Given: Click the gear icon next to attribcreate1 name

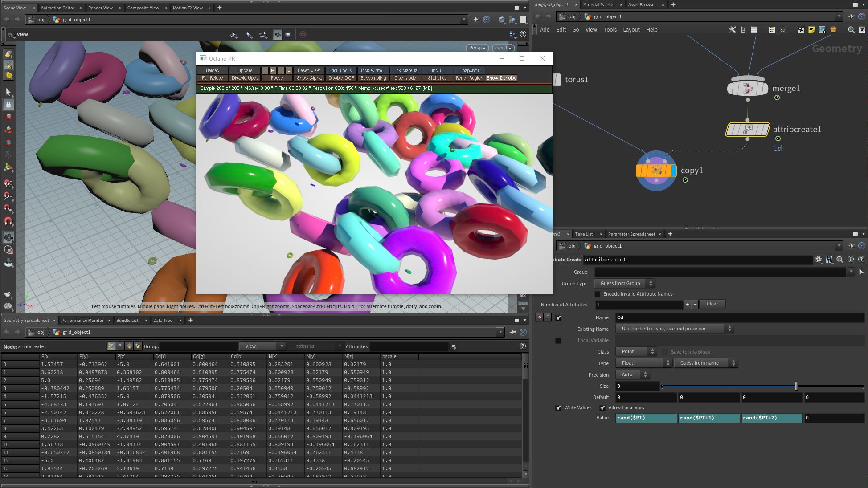Looking at the screenshot, I should tap(818, 260).
